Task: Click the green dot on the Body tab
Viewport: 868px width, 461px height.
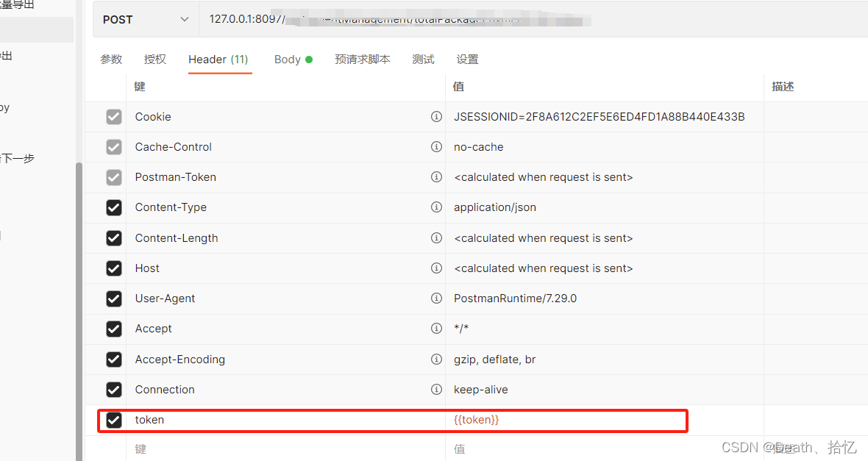Action: tap(310, 58)
